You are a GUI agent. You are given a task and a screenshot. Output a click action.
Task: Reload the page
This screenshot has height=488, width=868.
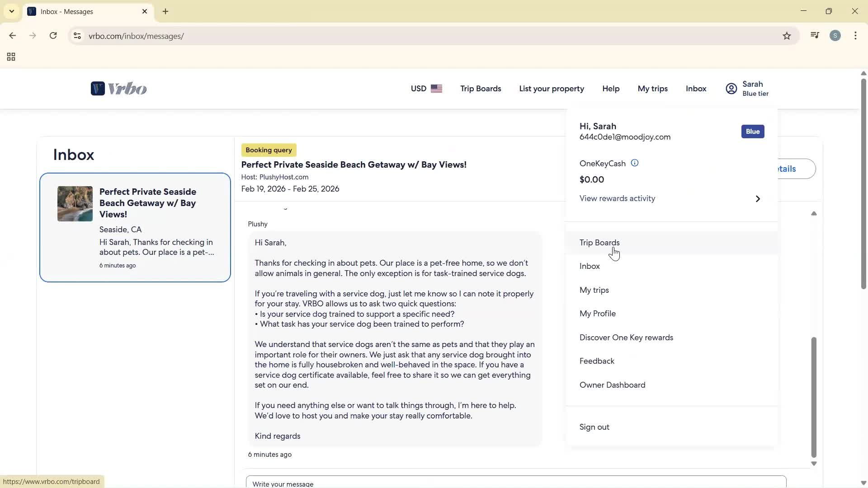(x=53, y=36)
